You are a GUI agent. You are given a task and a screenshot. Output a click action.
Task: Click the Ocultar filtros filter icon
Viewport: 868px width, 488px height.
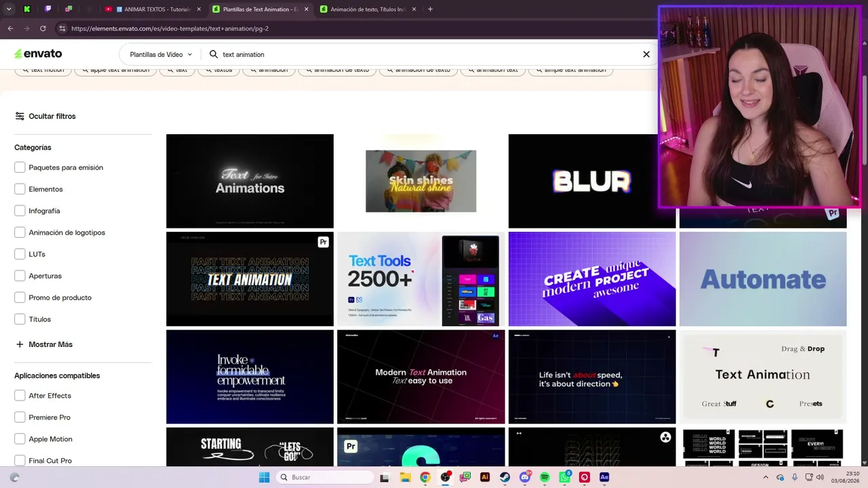20,116
